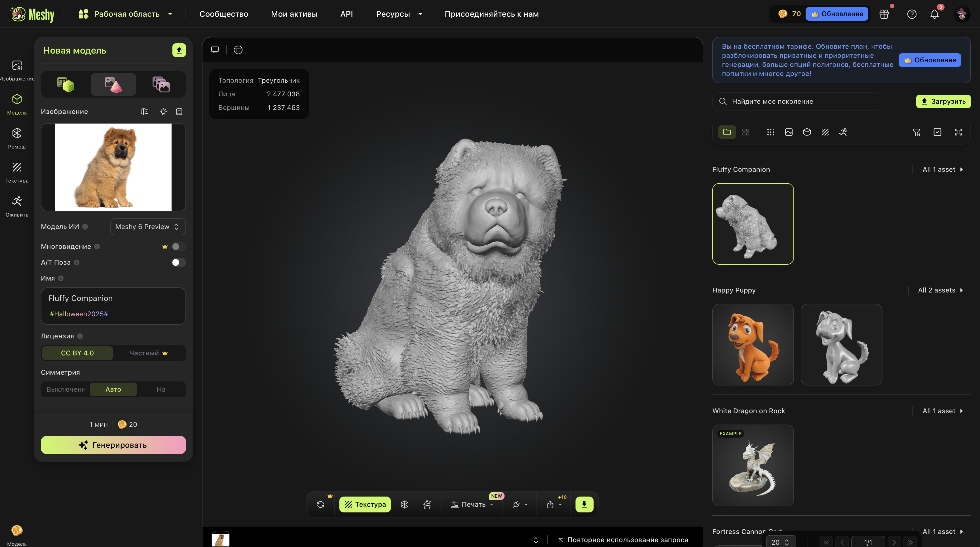Filter assets by image type icon
Image resolution: width=980 pixels, height=547 pixels.
(x=789, y=132)
